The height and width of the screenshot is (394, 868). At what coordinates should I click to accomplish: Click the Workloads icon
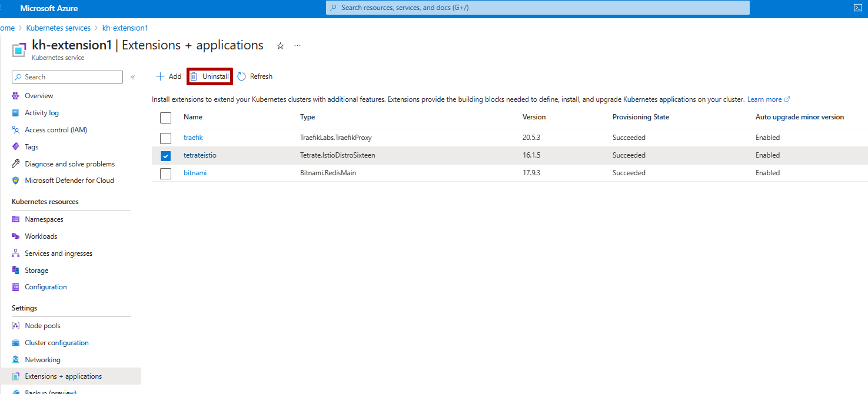16,236
